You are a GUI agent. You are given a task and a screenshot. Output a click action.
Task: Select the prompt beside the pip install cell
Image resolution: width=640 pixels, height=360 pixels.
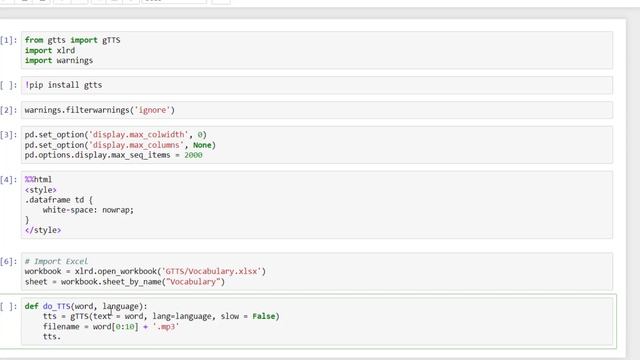pyautogui.click(x=9, y=85)
